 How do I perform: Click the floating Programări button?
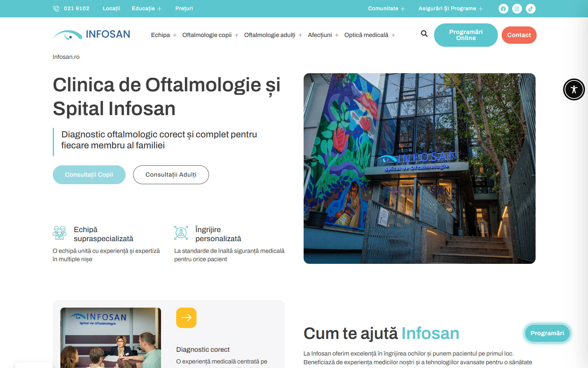[x=547, y=333]
